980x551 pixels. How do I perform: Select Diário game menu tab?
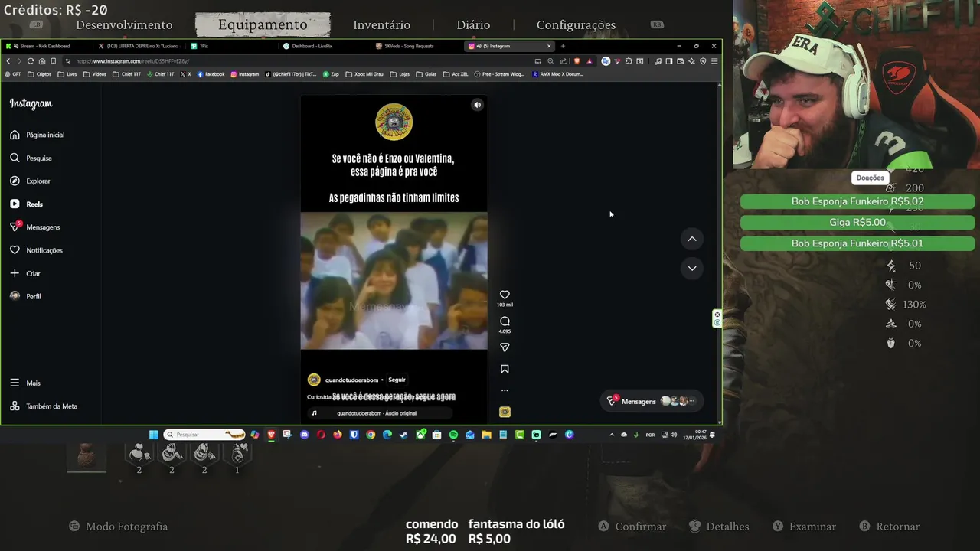coord(473,25)
